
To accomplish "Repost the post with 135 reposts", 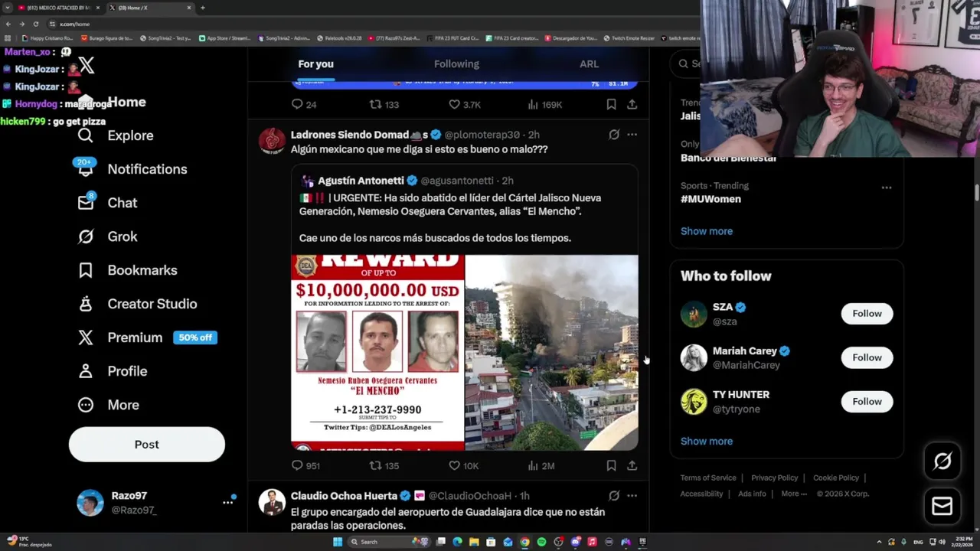I will pyautogui.click(x=384, y=465).
